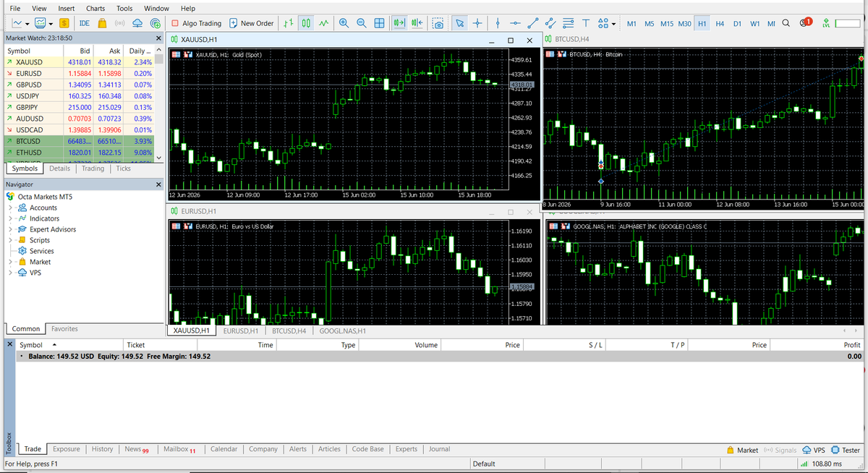Select the trendline tool
The height and width of the screenshot is (473, 868).
pyautogui.click(x=533, y=23)
